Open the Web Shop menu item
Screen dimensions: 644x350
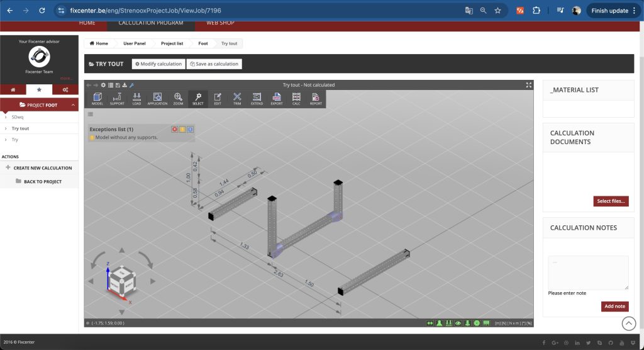coord(220,23)
